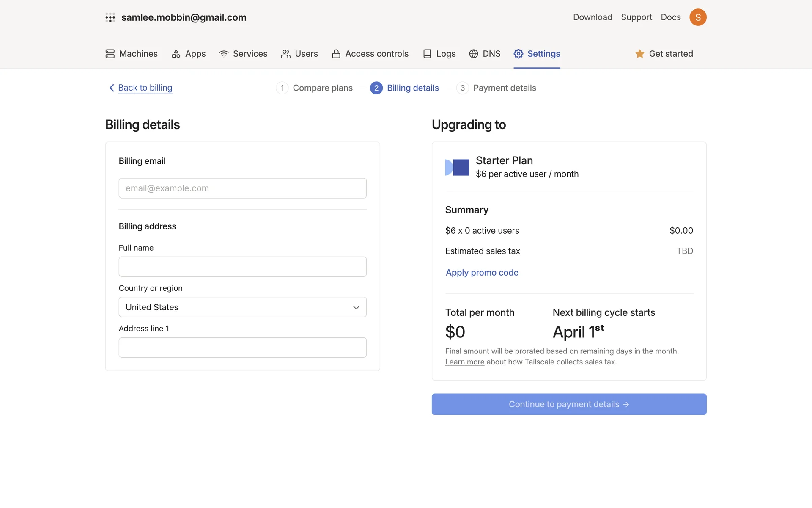Click the Services wifi icon
Image resolution: width=812 pixels, height=508 pixels.
click(224, 54)
